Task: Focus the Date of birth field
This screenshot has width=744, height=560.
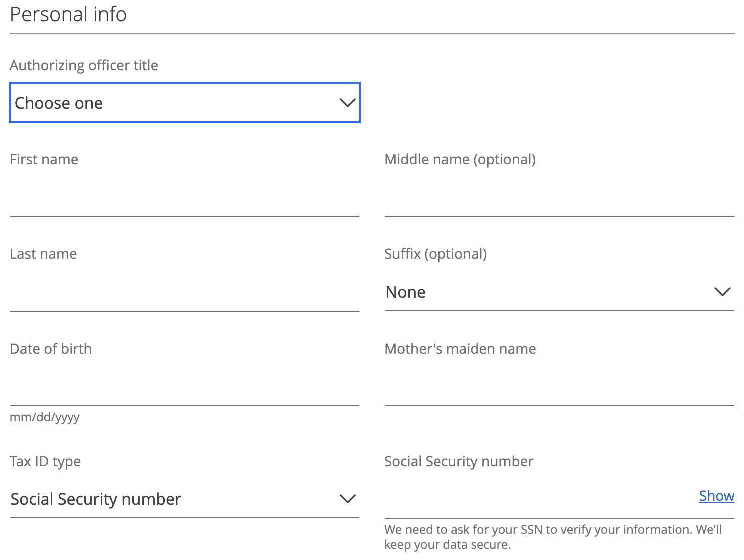Action: tap(184, 387)
